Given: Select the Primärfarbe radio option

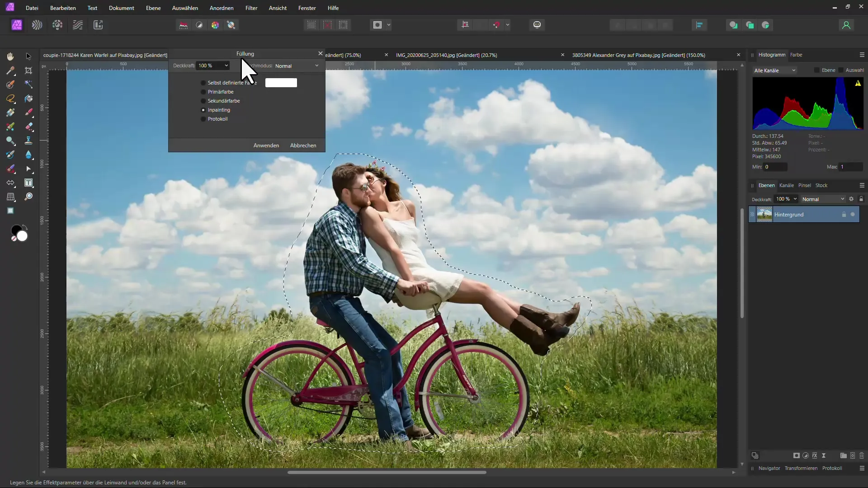Looking at the screenshot, I should click(x=203, y=92).
